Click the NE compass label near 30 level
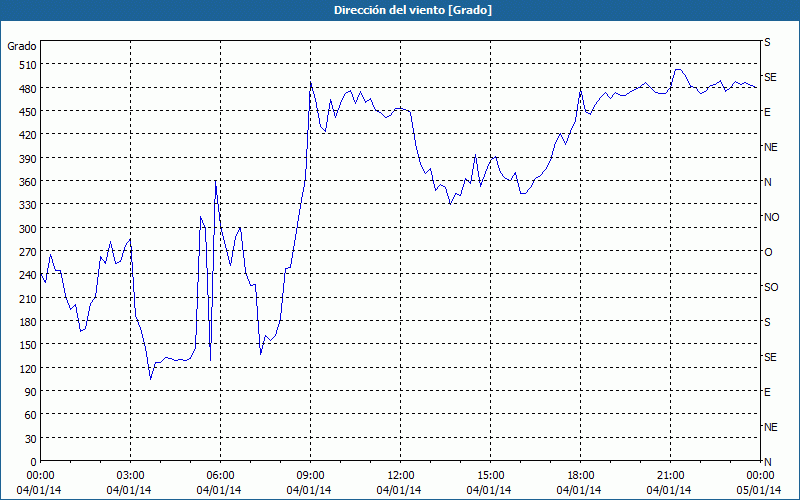The width and height of the screenshot is (800, 500). point(771,427)
